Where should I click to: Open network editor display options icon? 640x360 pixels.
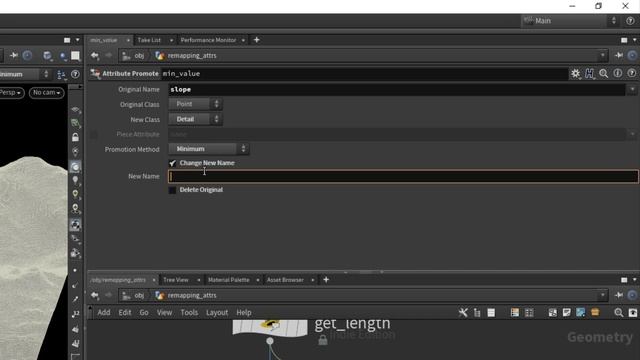click(633, 313)
